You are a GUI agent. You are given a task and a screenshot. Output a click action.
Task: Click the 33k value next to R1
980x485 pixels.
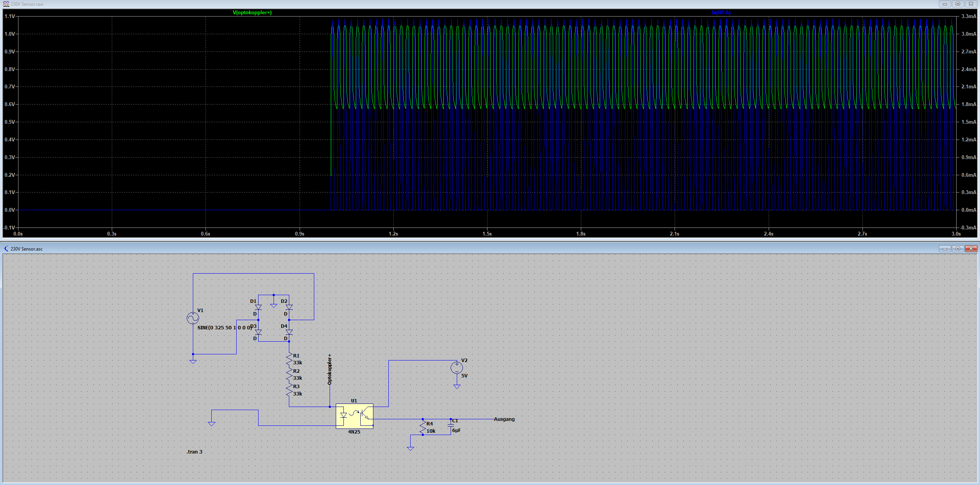[x=298, y=362]
